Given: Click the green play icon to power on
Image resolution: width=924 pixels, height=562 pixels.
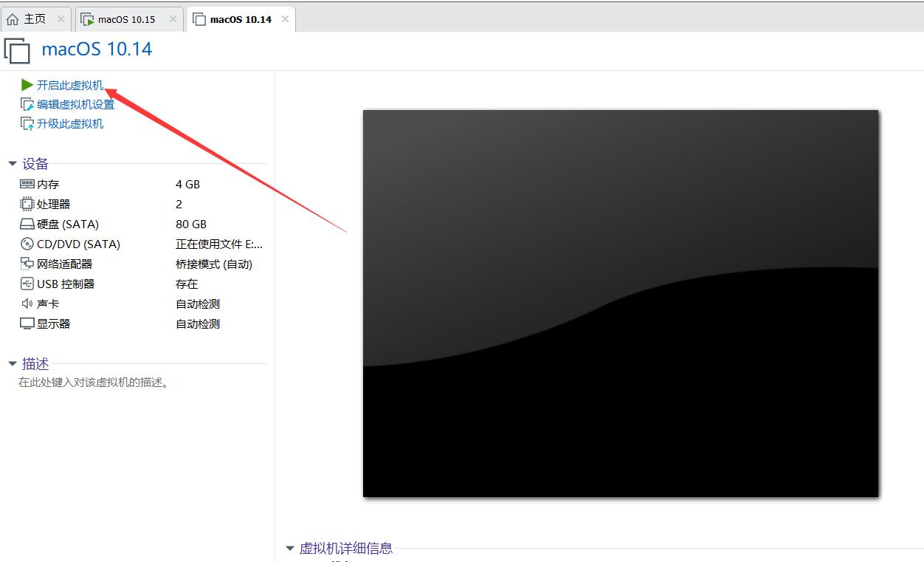Looking at the screenshot, I should [x=27, y=85].
